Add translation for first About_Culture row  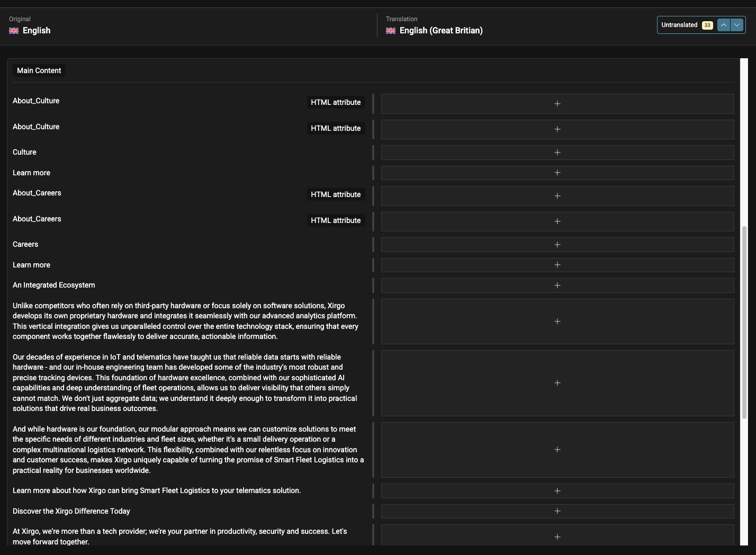tap(557, 104)
